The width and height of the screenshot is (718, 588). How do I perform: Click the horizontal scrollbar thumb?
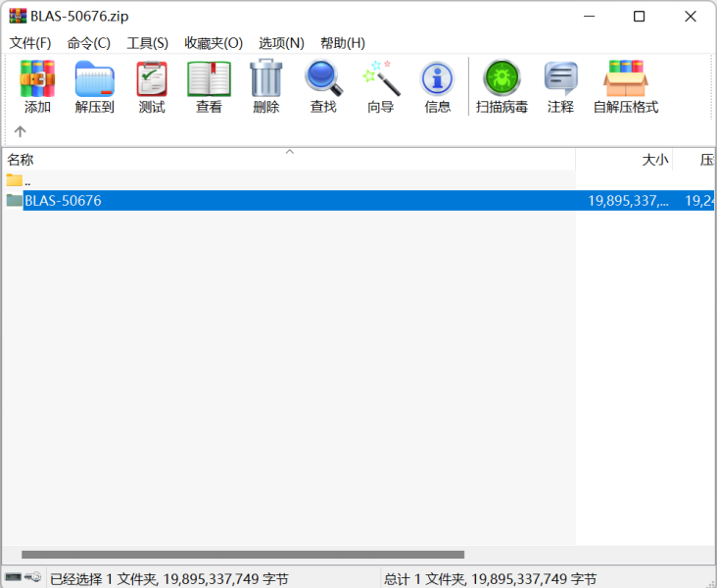[x=242, y=555]
